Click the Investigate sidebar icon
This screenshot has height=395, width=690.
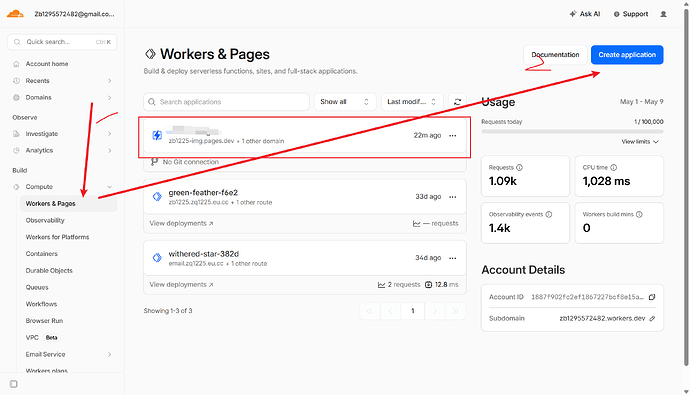[16, 134]
